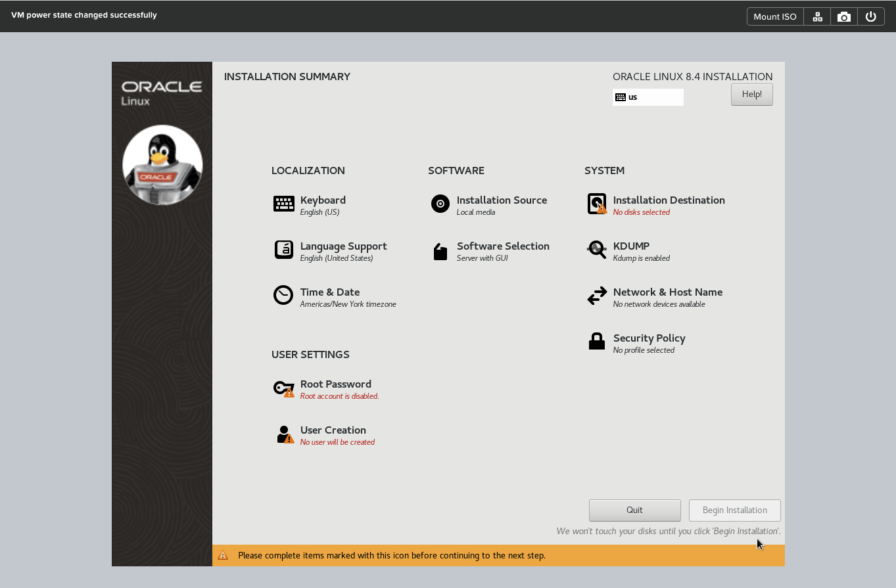Click the Oracle penguin mascot image

coord(162,165)
